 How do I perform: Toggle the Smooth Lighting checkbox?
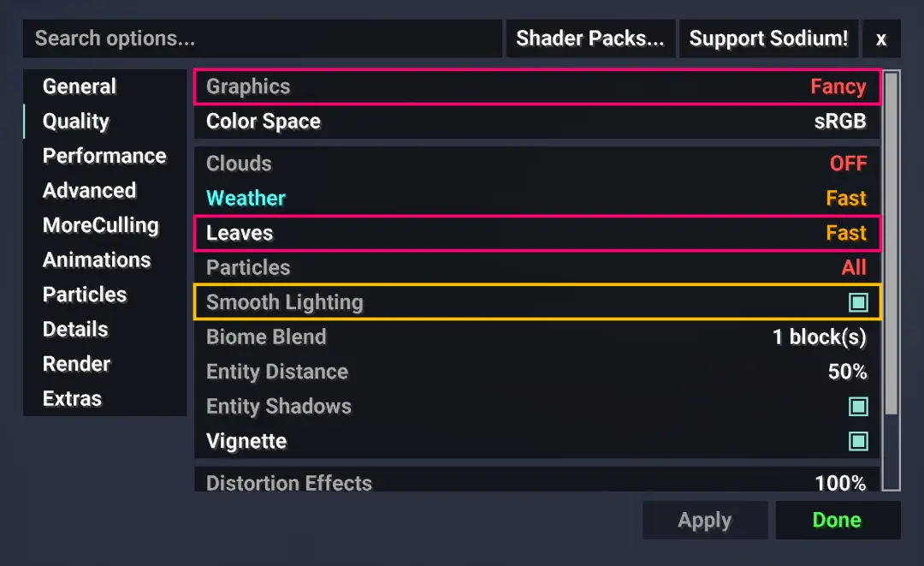pyautogui.click(x=858, y=302)
